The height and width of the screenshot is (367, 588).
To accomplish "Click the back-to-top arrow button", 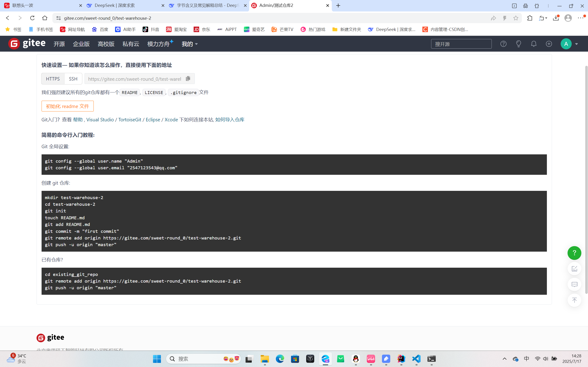I will (574, 300).
